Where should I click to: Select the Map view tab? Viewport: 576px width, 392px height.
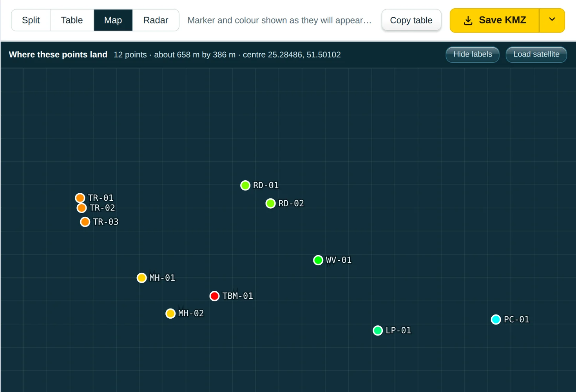click(113, 20)
